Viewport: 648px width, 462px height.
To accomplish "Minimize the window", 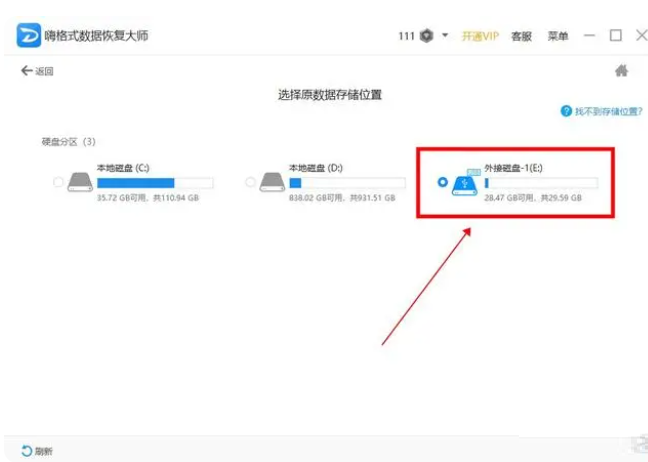I will 589,36.
